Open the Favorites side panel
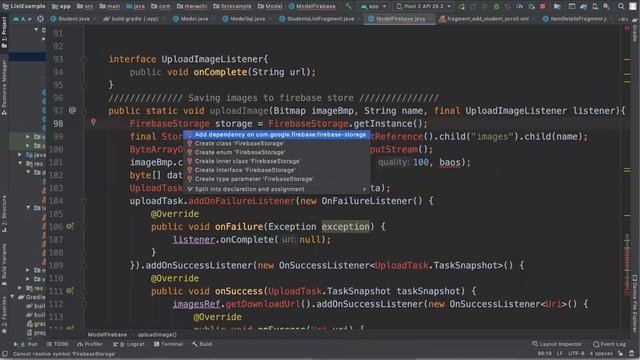Viewport: 640px width, 360px height. [x=4, y=314]
